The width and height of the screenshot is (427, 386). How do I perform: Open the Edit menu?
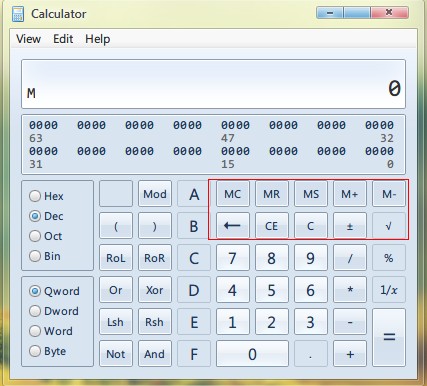63,39
